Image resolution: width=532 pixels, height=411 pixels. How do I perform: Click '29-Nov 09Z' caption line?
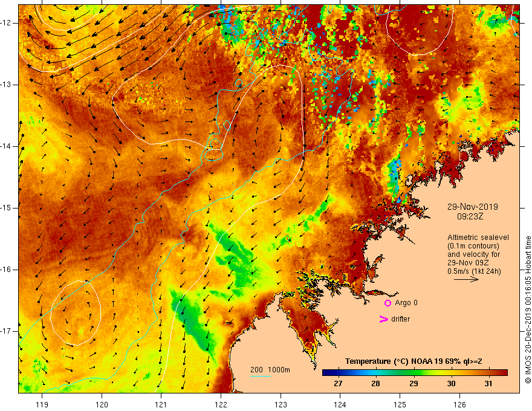coord(467,263)
